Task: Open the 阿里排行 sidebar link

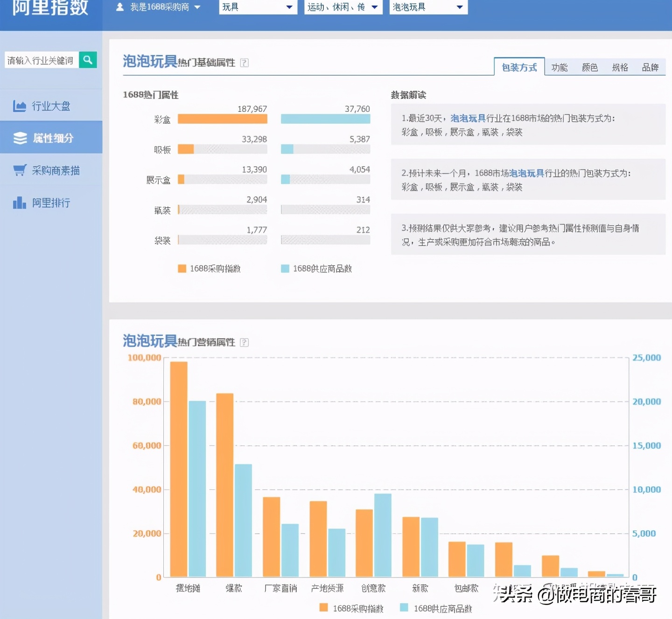Action: 51,203
